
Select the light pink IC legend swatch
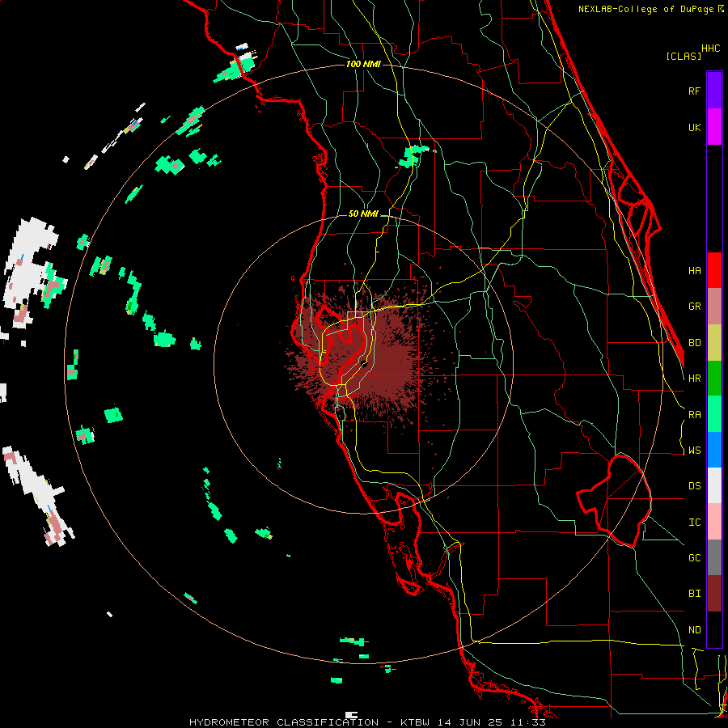[714, 522]
